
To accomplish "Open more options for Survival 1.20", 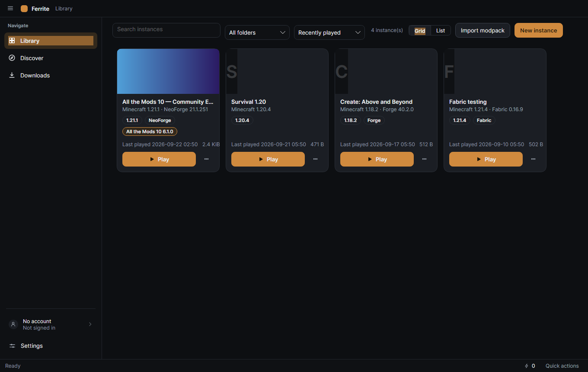I will 315,159.
